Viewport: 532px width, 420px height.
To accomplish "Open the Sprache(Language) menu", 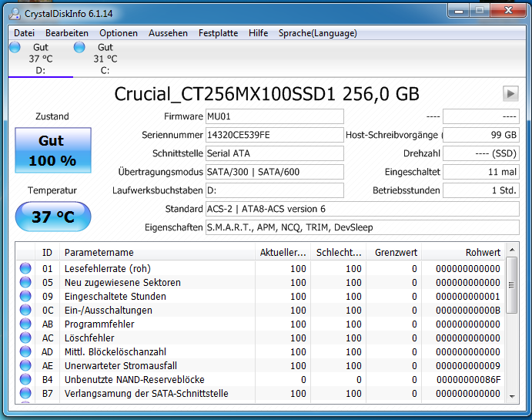I will click(317, 33).
